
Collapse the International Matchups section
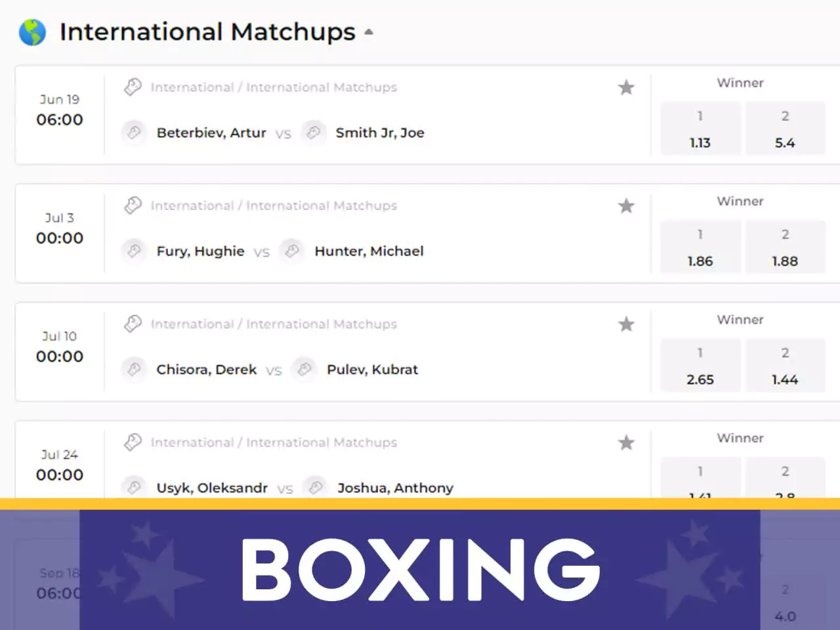[x=369, y=31]
